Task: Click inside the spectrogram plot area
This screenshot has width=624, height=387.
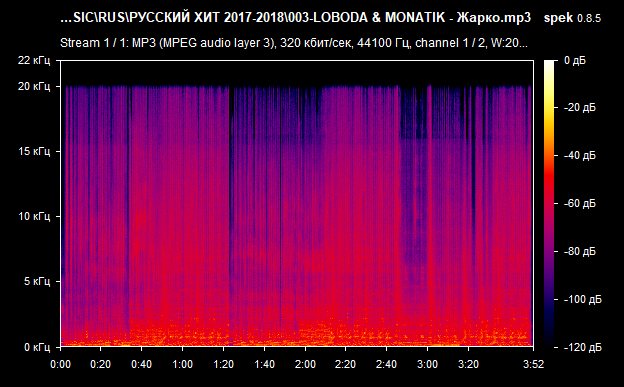Action: point(297,203)
